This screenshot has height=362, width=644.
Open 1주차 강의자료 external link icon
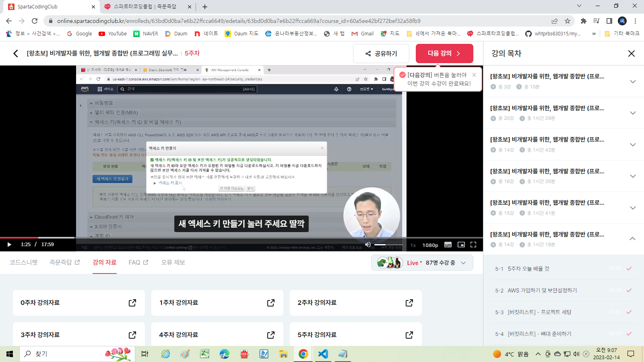point(271,303)
